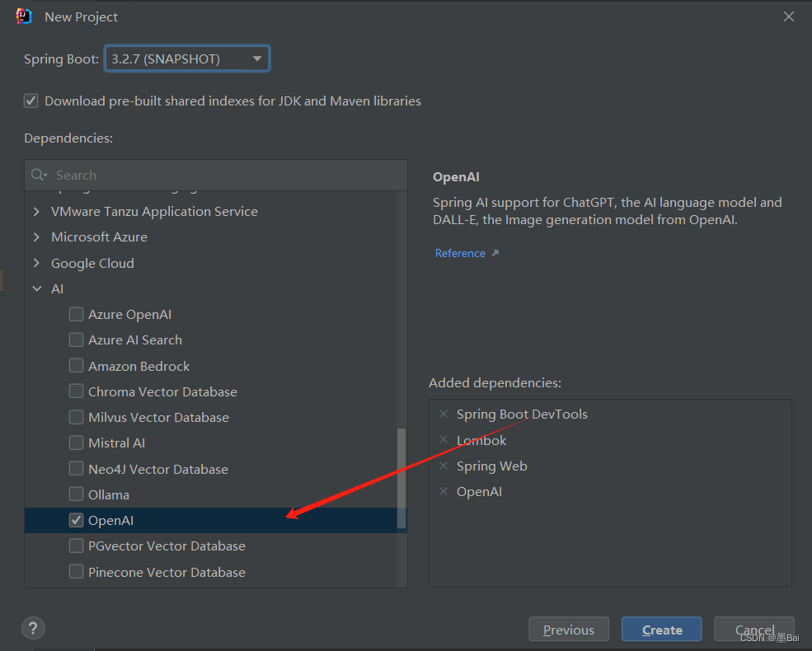
Task: Remove OpenAI from added dependencies
Action: (x=444, y=491)
